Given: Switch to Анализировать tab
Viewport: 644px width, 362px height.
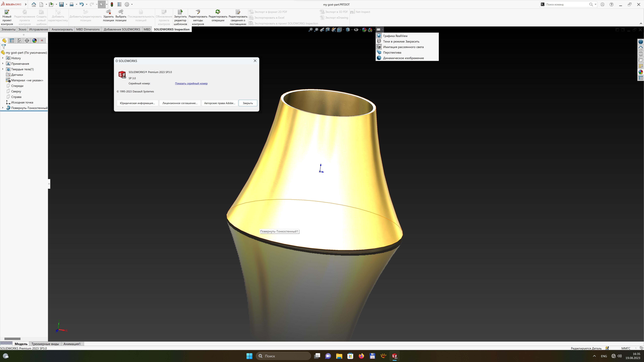Looking at the screenshot, I should pyautogui.click(x=62, y=30).
